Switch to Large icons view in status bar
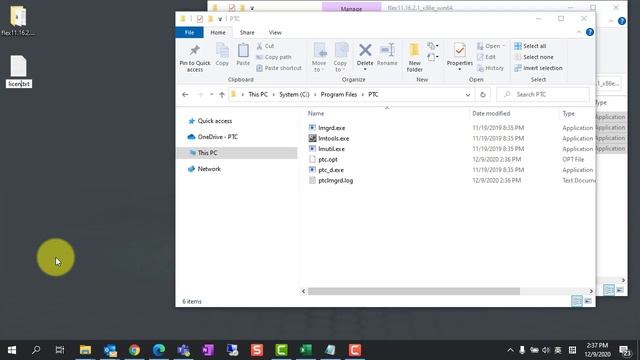This screenshot has height=360, width=640. [x=588, y=301]
